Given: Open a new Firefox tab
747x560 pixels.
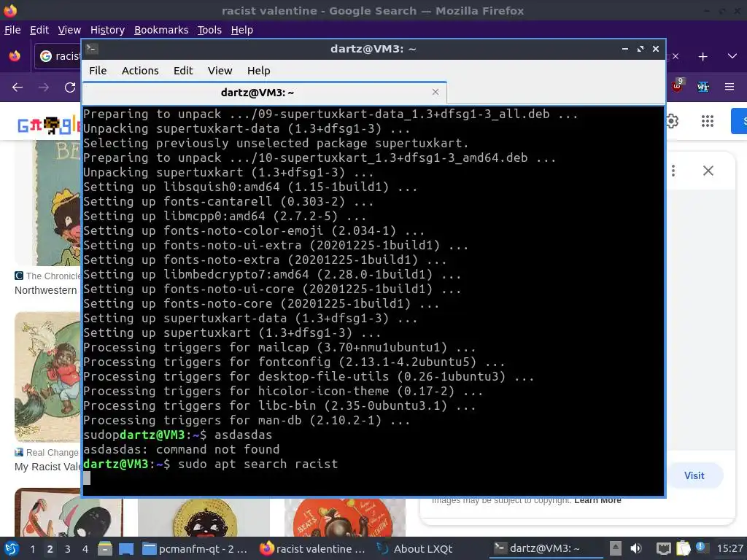Looking at the screenshot, I should [x=703, y=57].
